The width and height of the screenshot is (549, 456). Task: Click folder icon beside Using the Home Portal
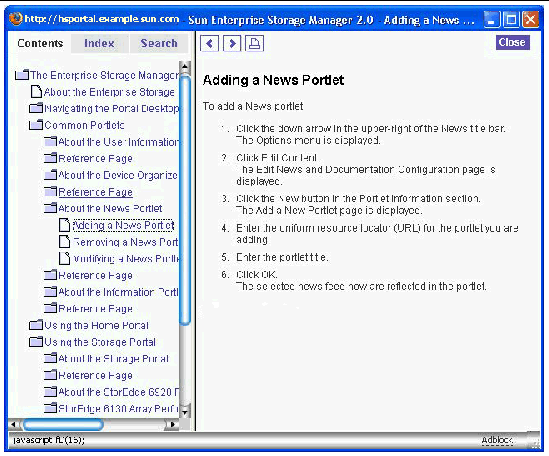36,325
